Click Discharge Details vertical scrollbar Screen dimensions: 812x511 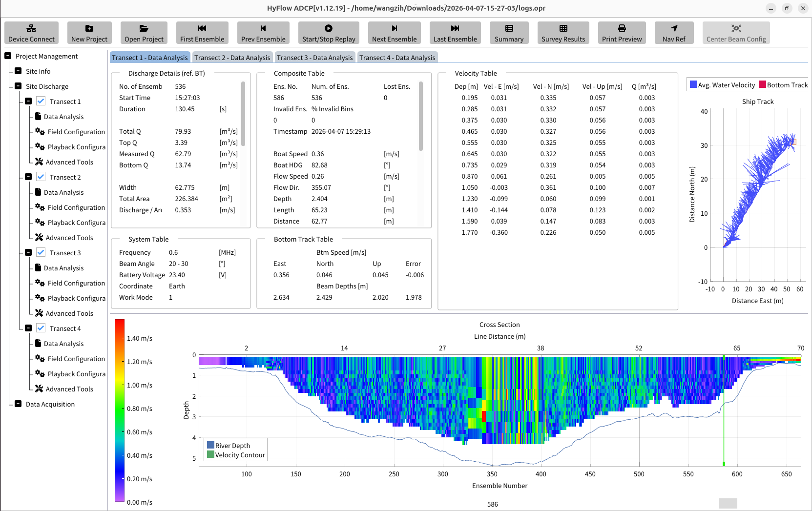tap(243, 114)
